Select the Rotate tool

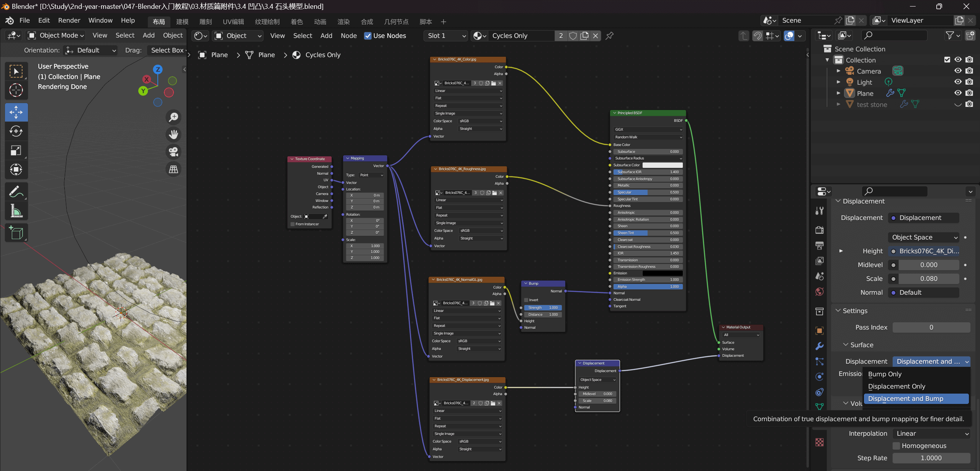point(16,131)
